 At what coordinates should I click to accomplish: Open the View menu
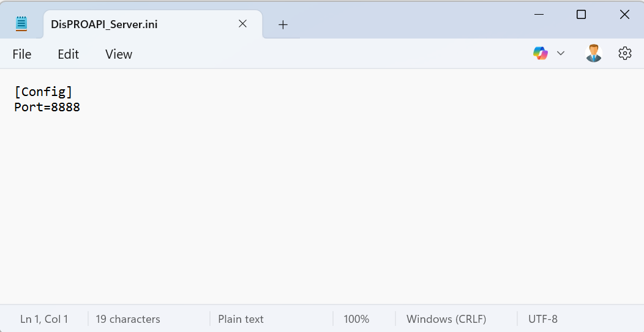coord(119,54)
